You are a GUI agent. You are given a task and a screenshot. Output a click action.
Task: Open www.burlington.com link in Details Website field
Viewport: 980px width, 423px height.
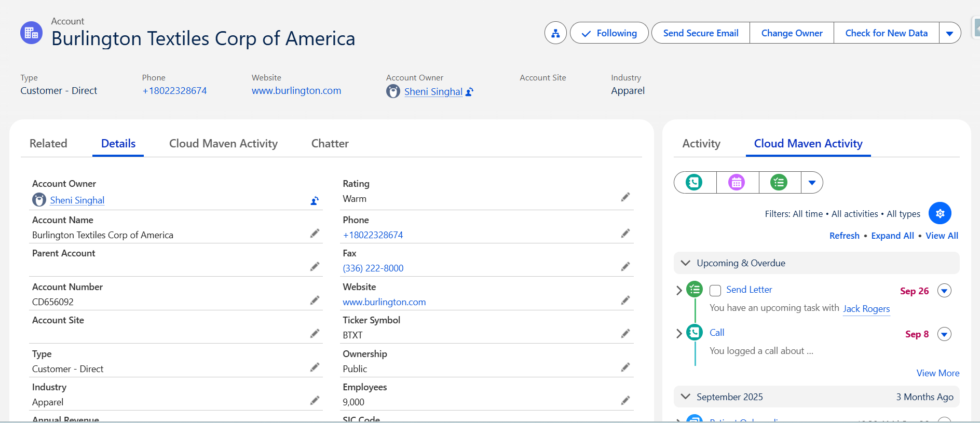384,302
